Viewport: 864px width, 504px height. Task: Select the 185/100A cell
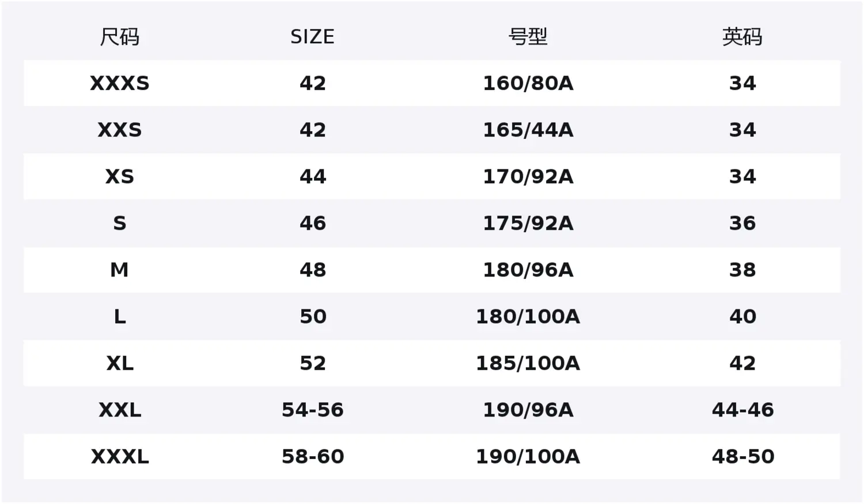[528, 363]
